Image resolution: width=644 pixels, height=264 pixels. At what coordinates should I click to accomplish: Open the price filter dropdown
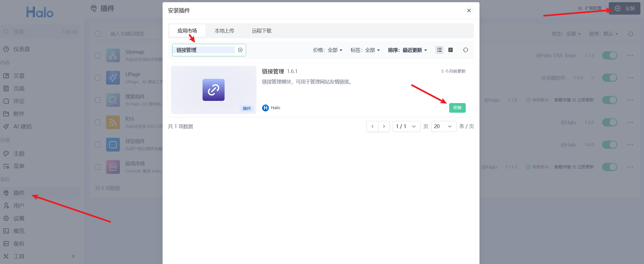328,50
